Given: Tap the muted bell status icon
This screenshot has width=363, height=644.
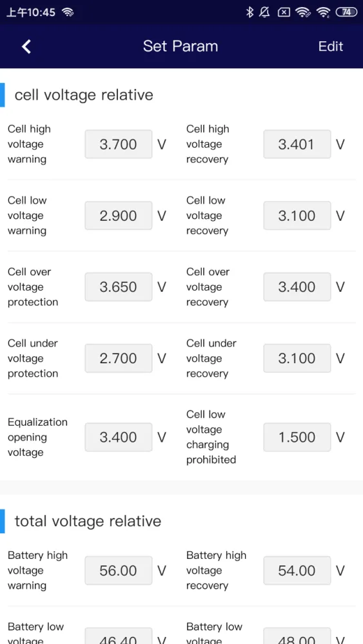Looking at the screenshot, I should (265, 12).
